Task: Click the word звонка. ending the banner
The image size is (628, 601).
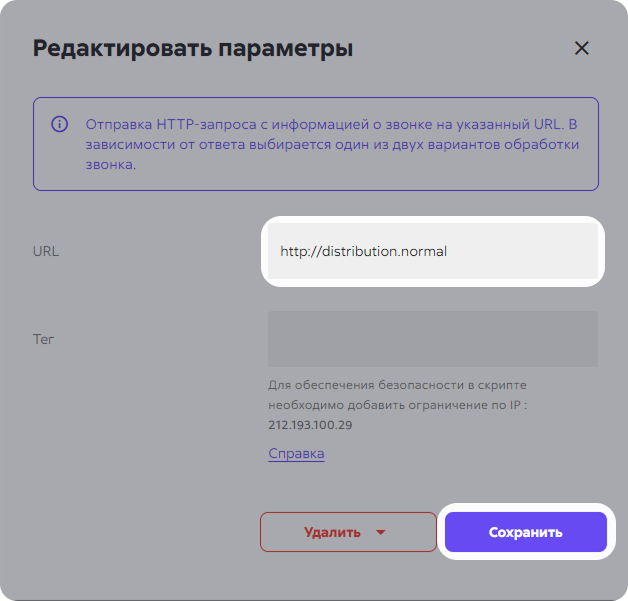Action: pyautogui.click(x=111, y=164)
